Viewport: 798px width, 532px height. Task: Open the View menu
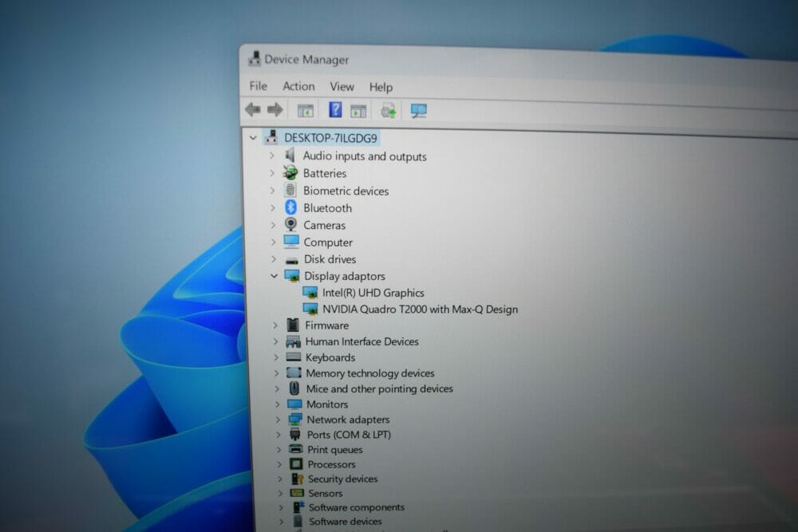(x=342, y=87)
